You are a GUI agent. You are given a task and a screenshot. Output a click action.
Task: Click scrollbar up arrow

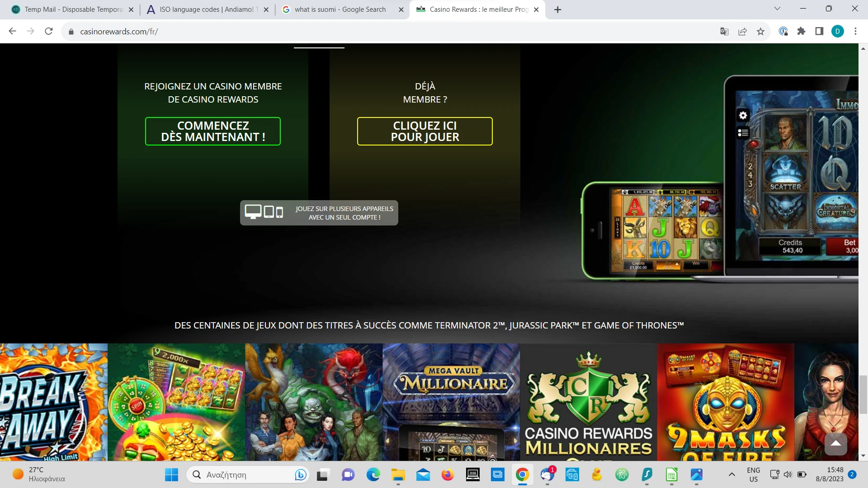tap(863, 48)
